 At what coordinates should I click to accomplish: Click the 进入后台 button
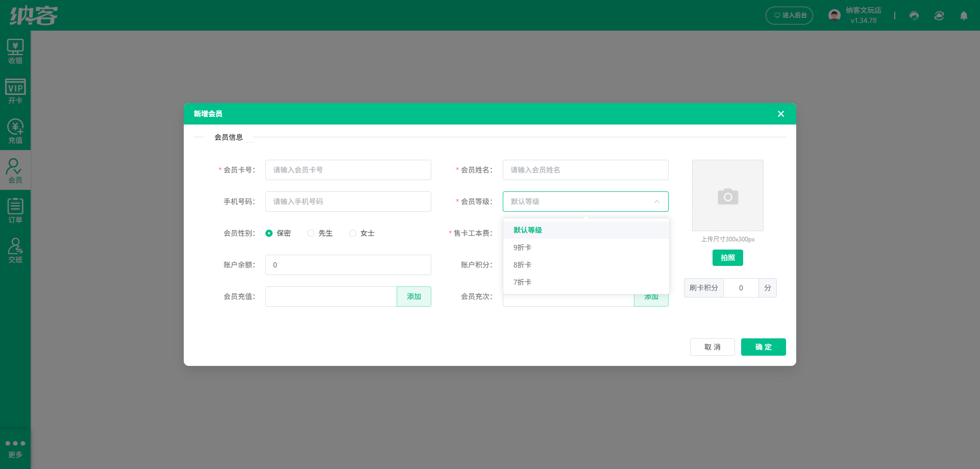789,15
